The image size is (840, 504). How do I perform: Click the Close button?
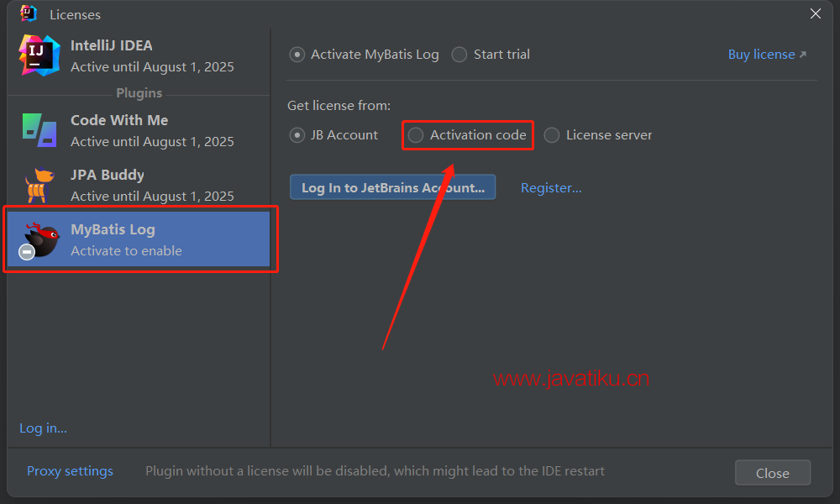(x=773, y=473)
